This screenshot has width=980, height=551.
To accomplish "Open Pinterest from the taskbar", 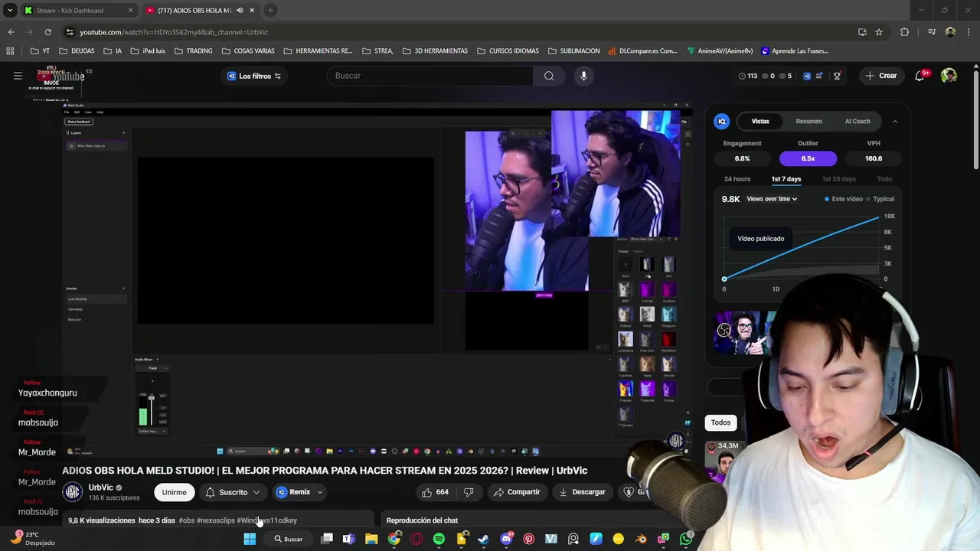I will point(528,539).
